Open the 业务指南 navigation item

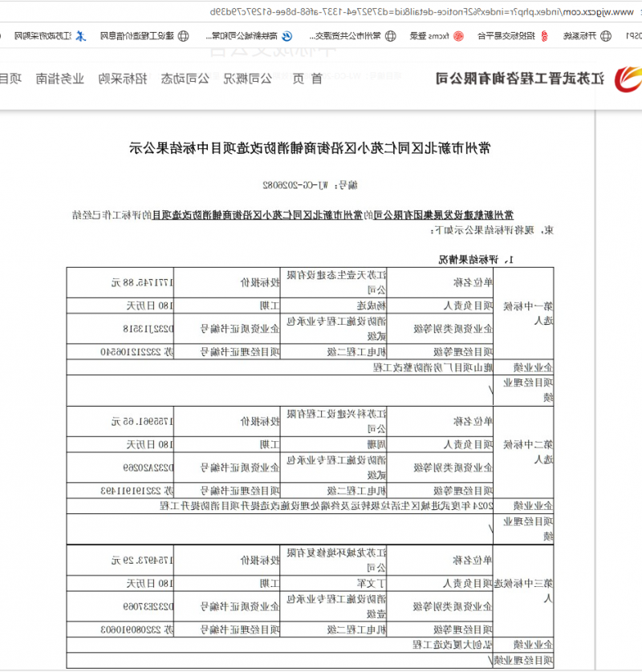[60, 79]
